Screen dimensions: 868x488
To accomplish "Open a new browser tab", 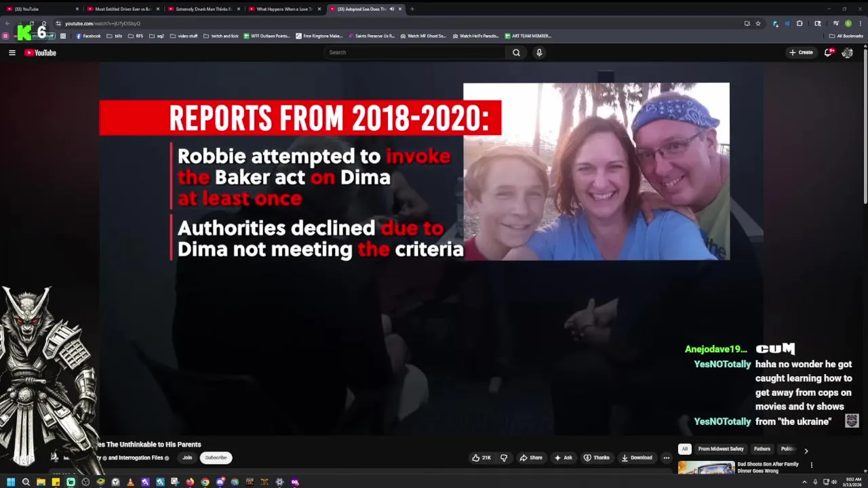I will click(x=412, y=9).
